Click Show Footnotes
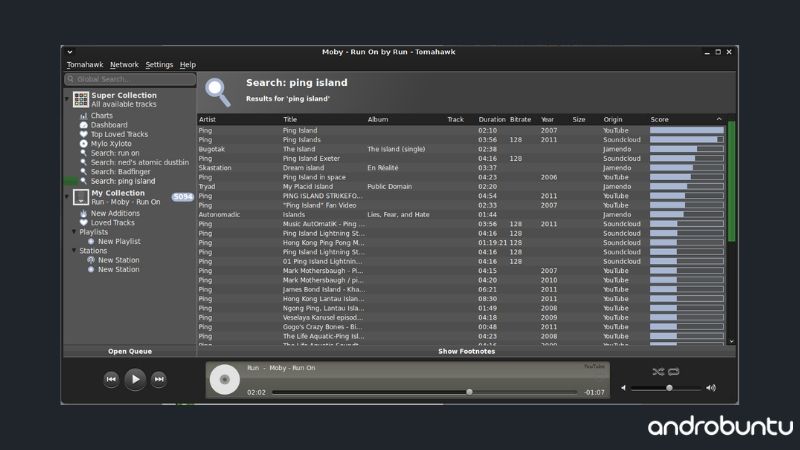The height and width of the screenshot is (450, 800). coord(466,352)
